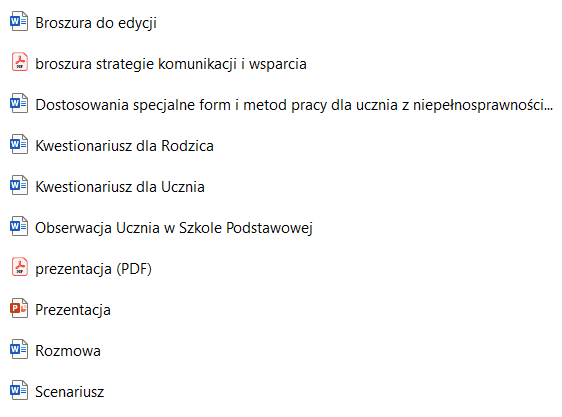
Task: Open the Scenariusz document name
Action: pyautogui.click(x=70, y=392)
